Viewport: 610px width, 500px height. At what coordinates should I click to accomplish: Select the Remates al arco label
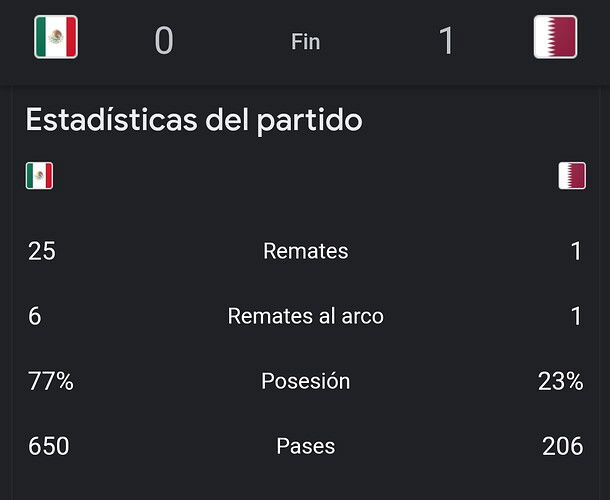(x=305, y=316)
